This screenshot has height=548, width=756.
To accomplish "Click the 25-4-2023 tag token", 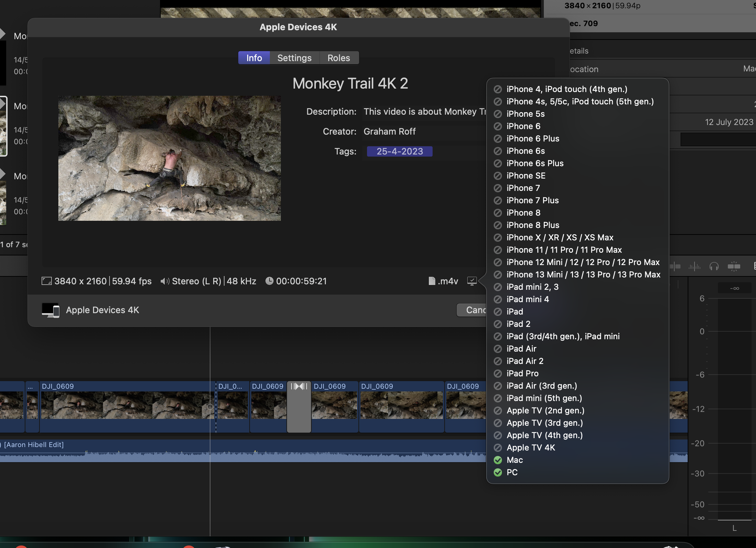I will click(x=399, y=151).
